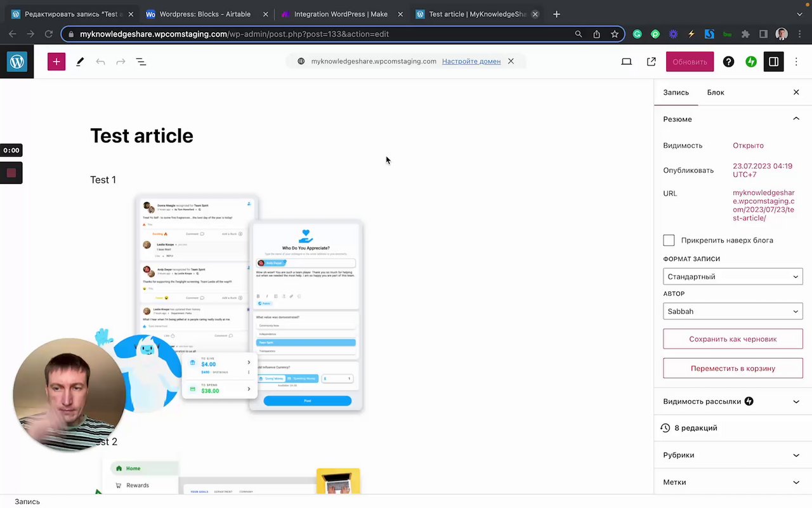
Task: Click the publish date 23.07.2023 04:19
Action: click(x=763, y=170)
